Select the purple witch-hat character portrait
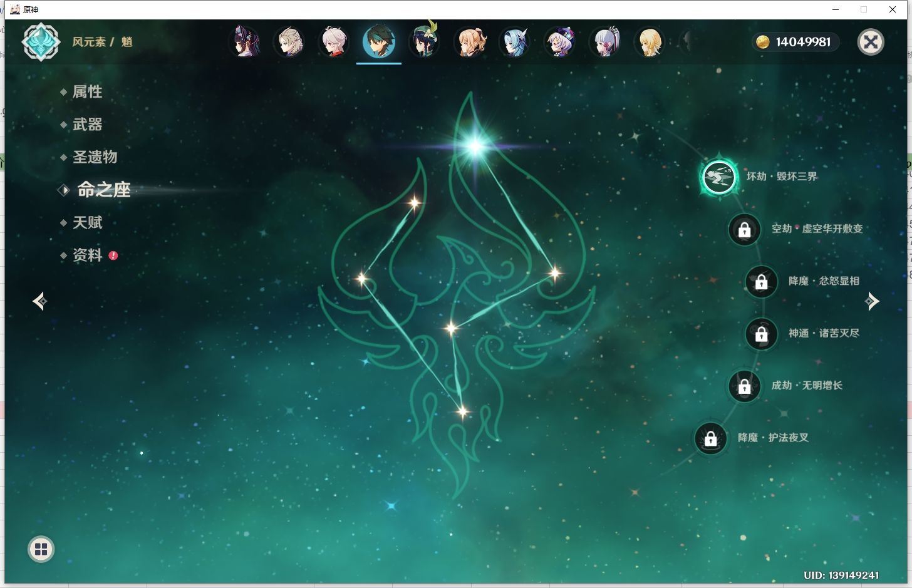The image size is (912, 588). tap(559, 42)
